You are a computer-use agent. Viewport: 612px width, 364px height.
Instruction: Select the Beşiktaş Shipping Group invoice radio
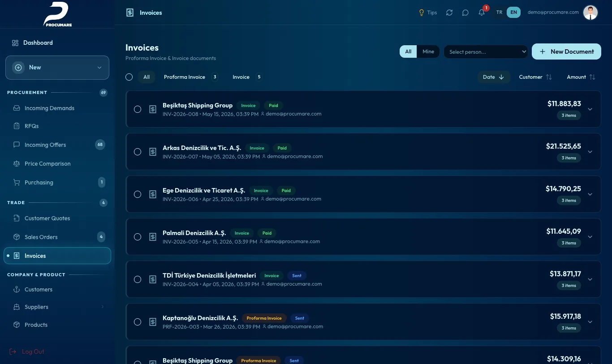(x=138, y=109)
